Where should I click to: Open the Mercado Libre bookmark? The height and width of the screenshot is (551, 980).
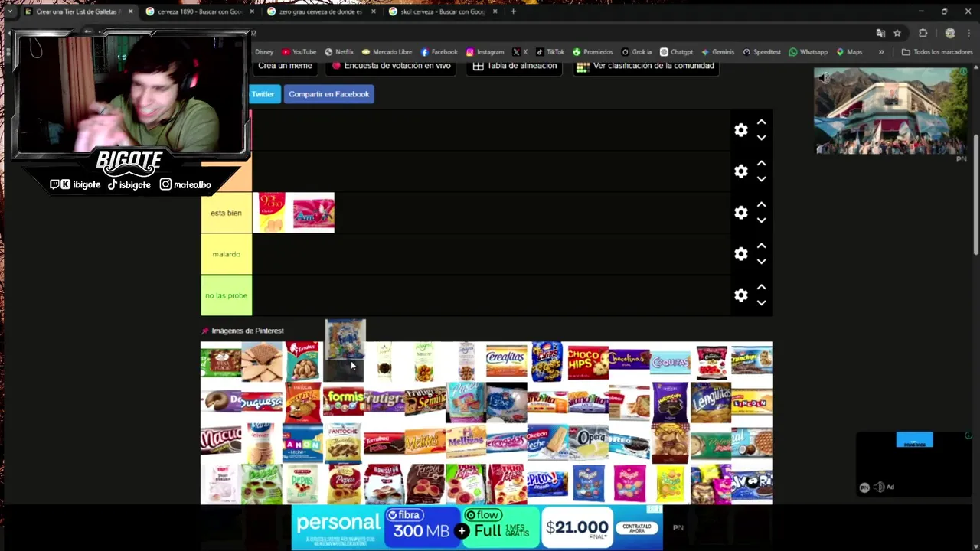pyautogui.click(x=387, y=52)
